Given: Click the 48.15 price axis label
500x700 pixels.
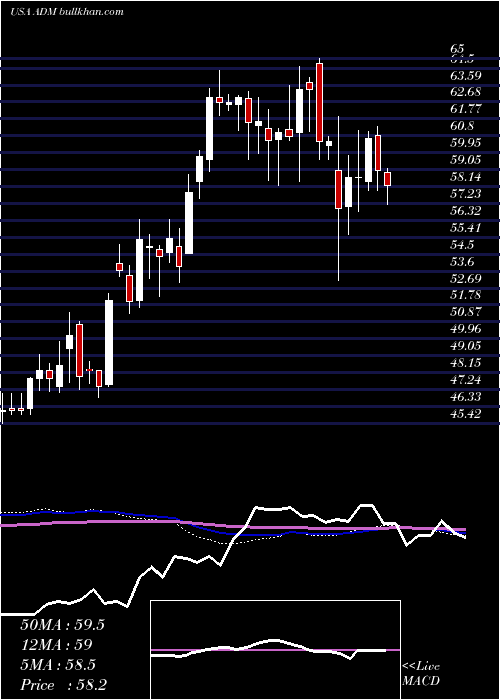Looking at the screenshot, I should 466,363.
